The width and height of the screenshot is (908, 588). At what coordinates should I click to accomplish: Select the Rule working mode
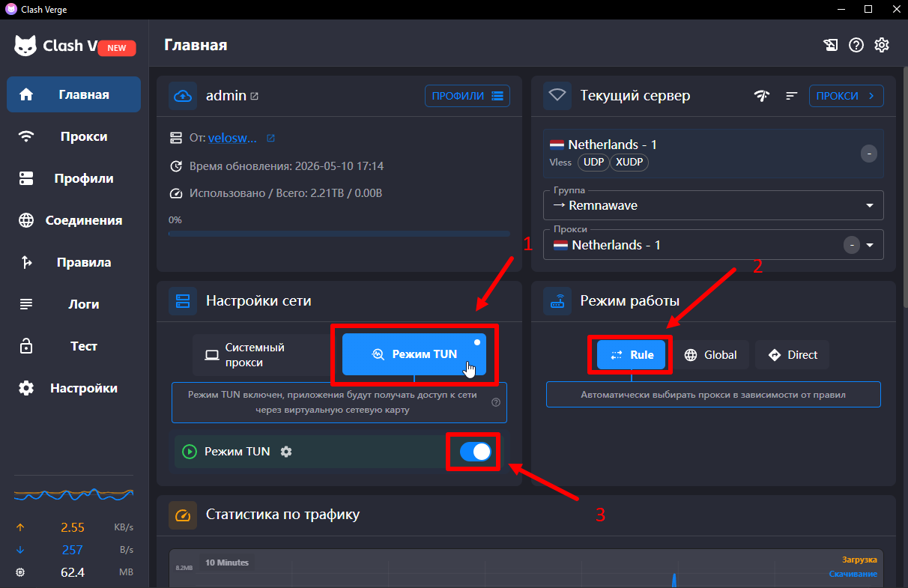click(x=632, y=355)
